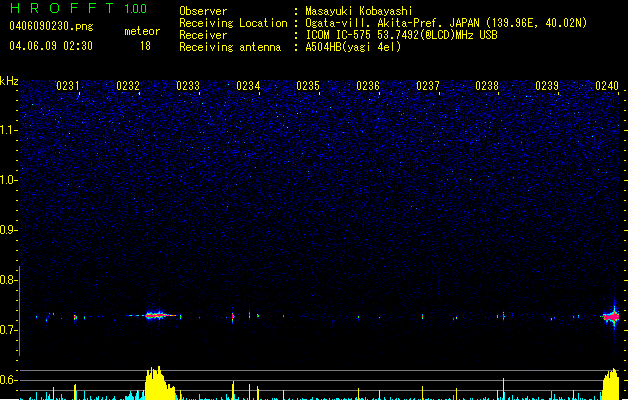Click the Ogata-vill. Akita-Pref. JAPAN location value
The height and width of the screenshot is (400, 629).
pyautogui.click(x=446, y=23)
